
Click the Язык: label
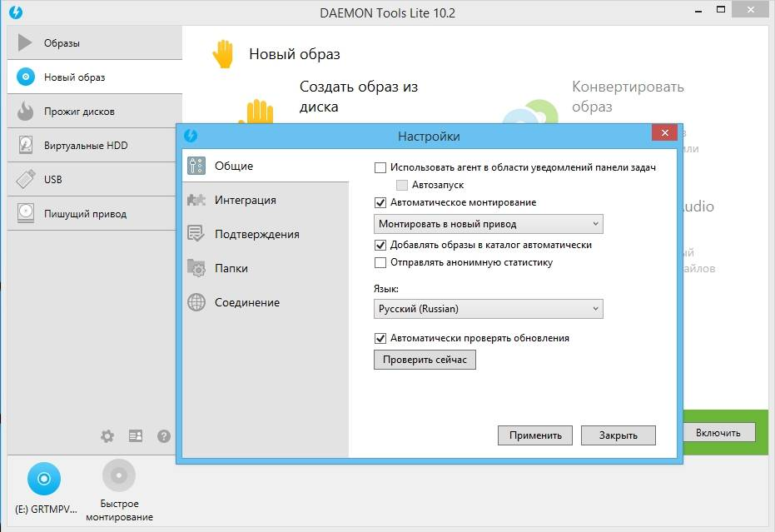(386, 289)
